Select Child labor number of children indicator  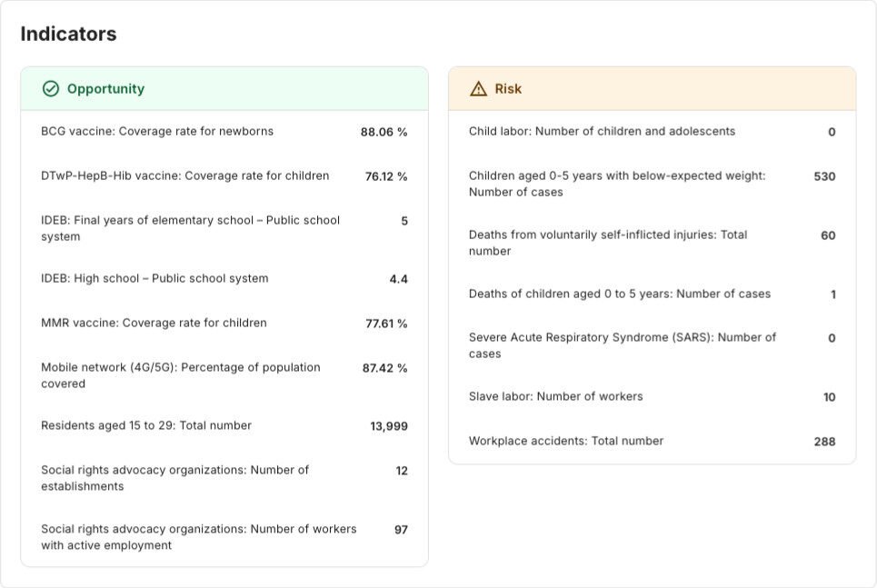(x=602, y=132)
